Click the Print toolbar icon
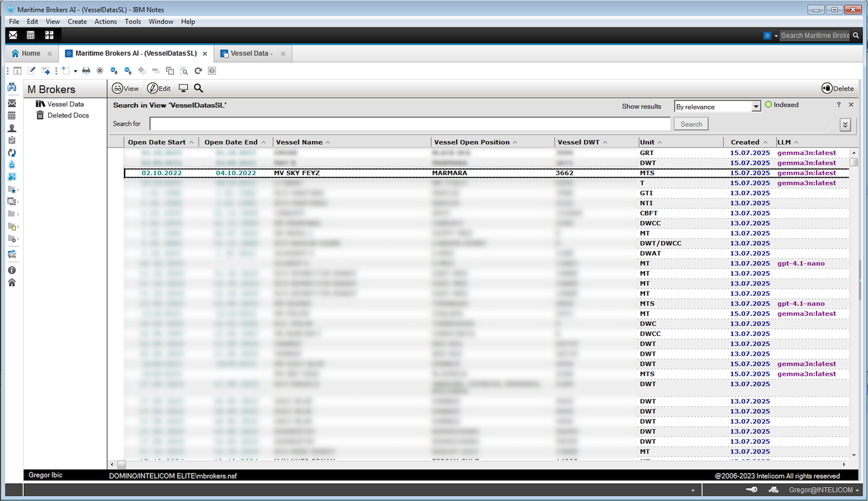 click(x=86, y=71)
